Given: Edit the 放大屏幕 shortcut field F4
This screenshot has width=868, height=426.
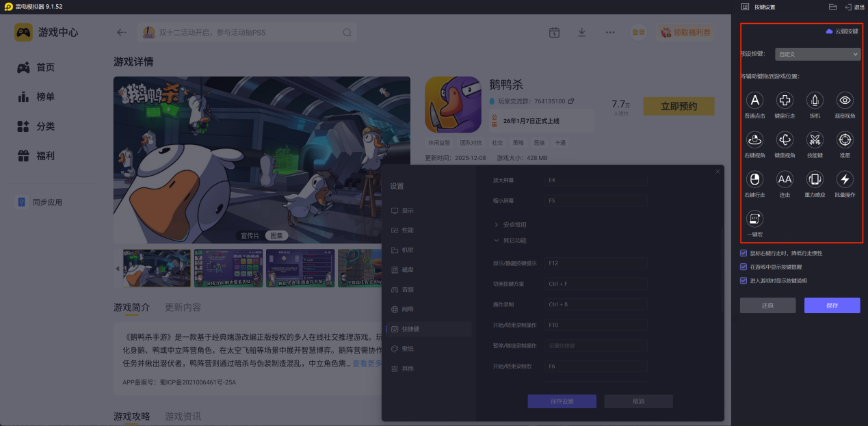Looking at the screenshot, I should click(x=596, y=180).
